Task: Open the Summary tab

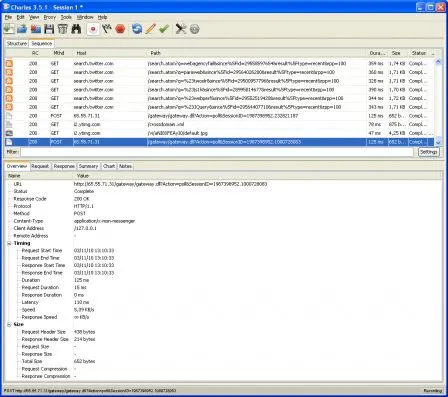Action: tap(88, 166)
